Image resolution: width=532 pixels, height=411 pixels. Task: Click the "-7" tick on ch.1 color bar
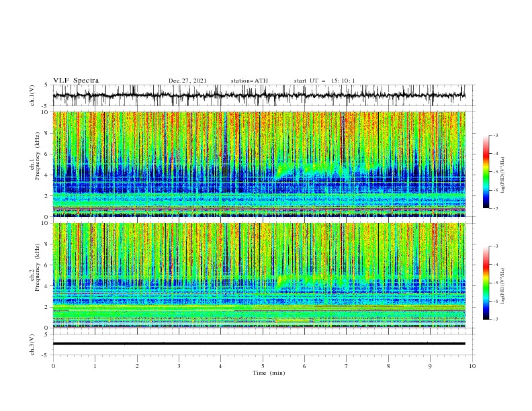495,208
